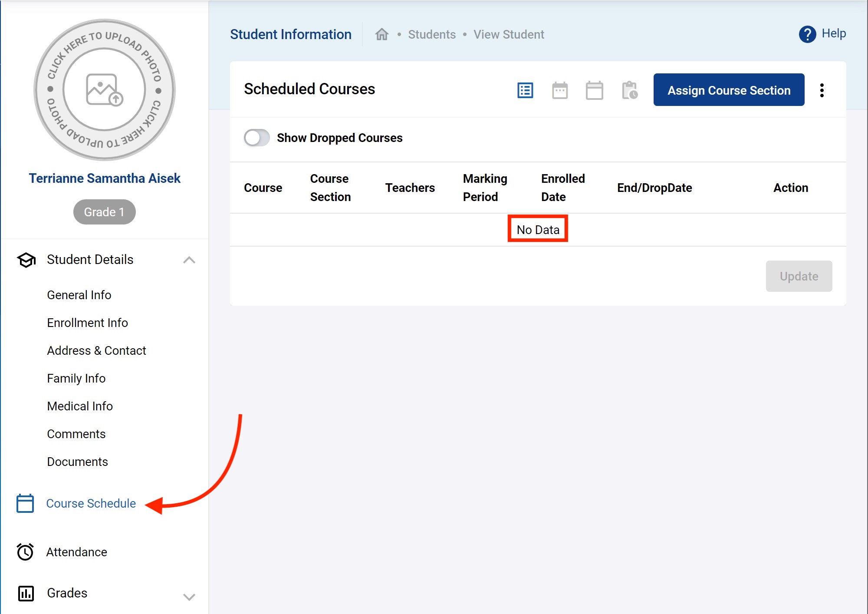This screenshot has width=868, height=614.
Task: Open Attendance in sidebar
Action: pos(76,552)
